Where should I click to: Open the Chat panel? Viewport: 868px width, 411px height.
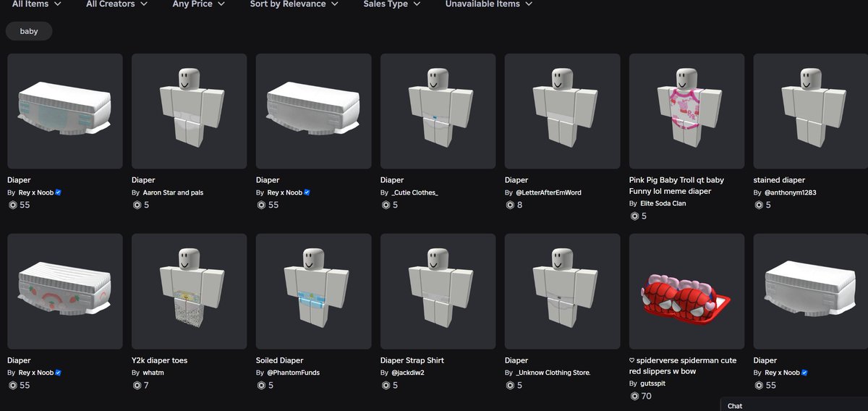pyautogui.click(x=794, y=404)
